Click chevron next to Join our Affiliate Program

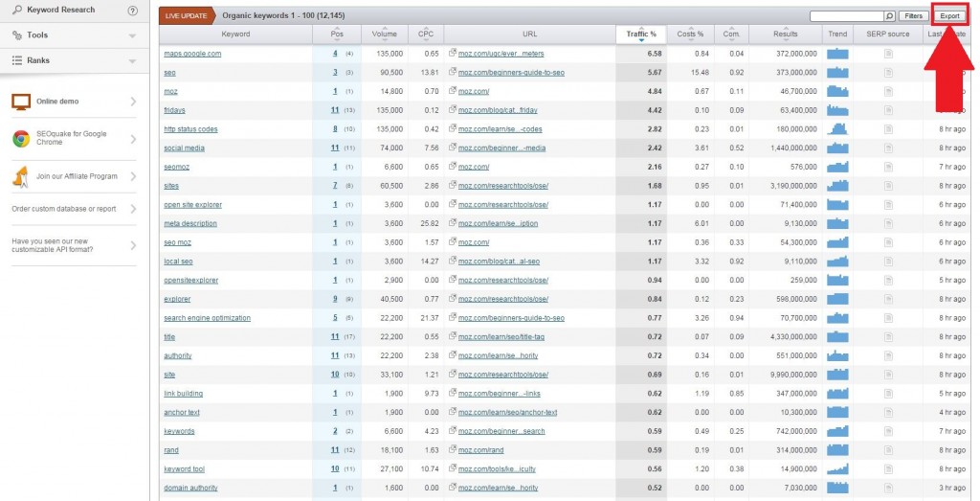click(x=132, y=176)
